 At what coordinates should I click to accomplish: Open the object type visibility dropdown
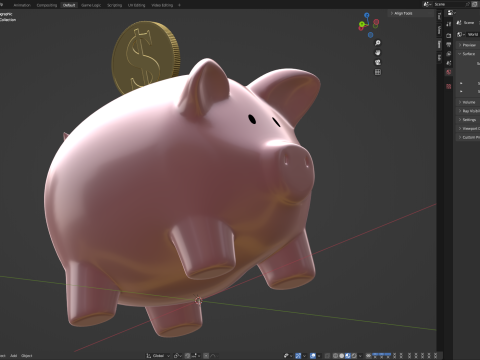(288, 356)
